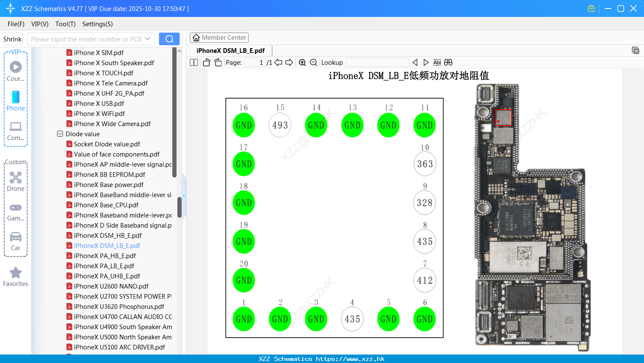This screenshot has width=644, height=363.
Task: Open Member Center
Action: pyautogui.click(x=219, y=38)
